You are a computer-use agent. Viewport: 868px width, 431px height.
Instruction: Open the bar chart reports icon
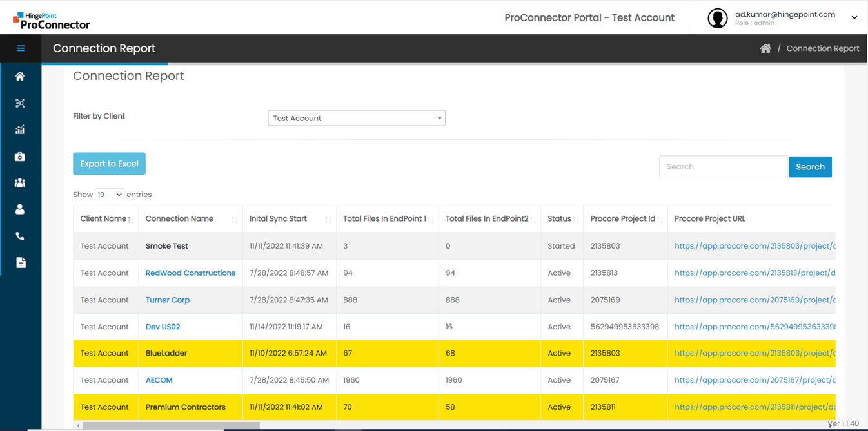coord(20,129)
